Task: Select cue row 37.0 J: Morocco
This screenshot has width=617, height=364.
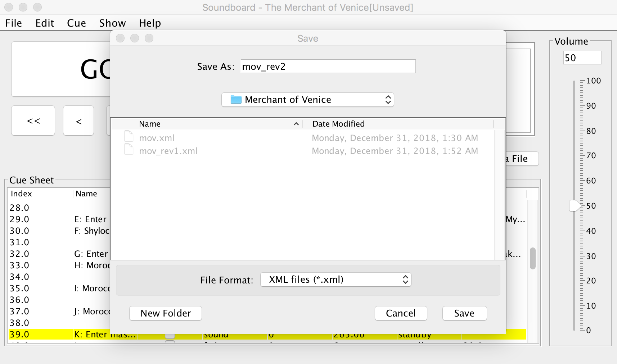Action: (x=59, y=311)
